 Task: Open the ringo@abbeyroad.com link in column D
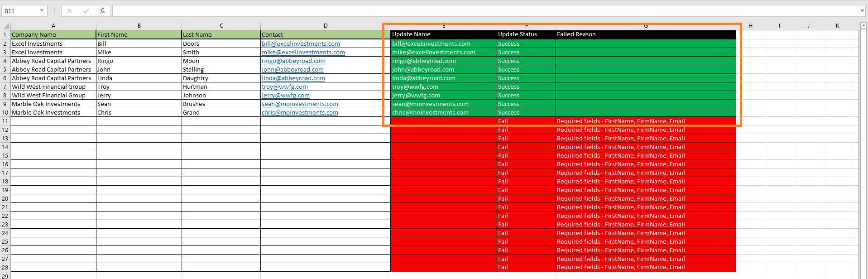[293, 61]
